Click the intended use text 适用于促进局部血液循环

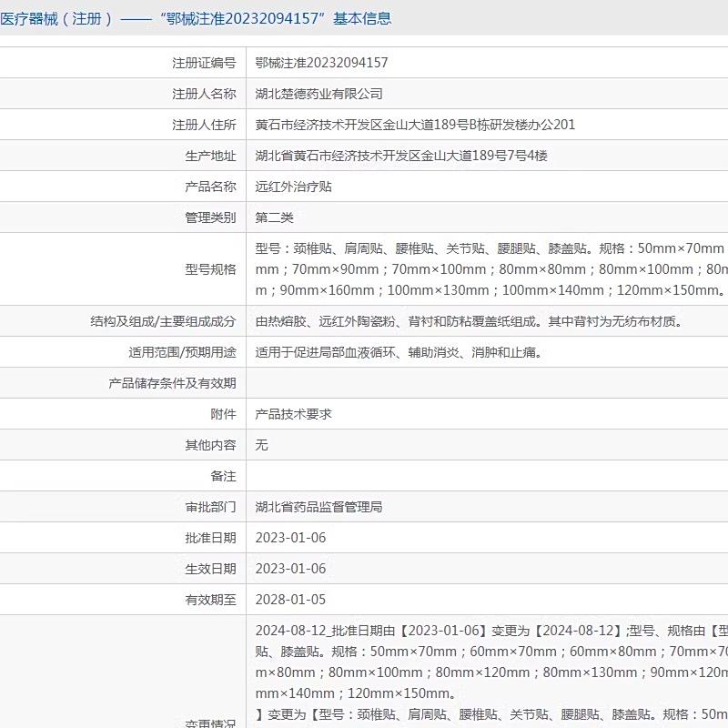point(399,352)
